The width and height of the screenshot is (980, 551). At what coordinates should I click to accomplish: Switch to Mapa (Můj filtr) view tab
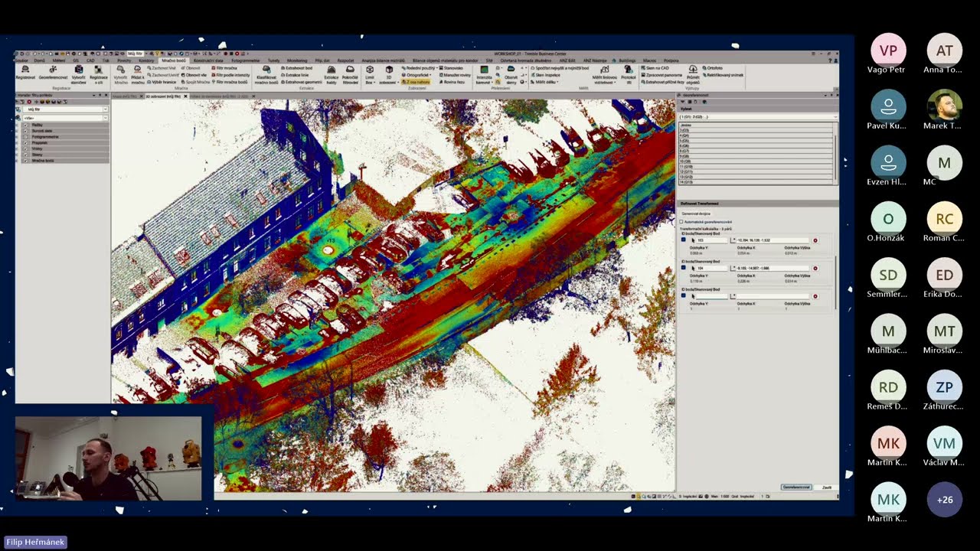(x=127, y=97)
